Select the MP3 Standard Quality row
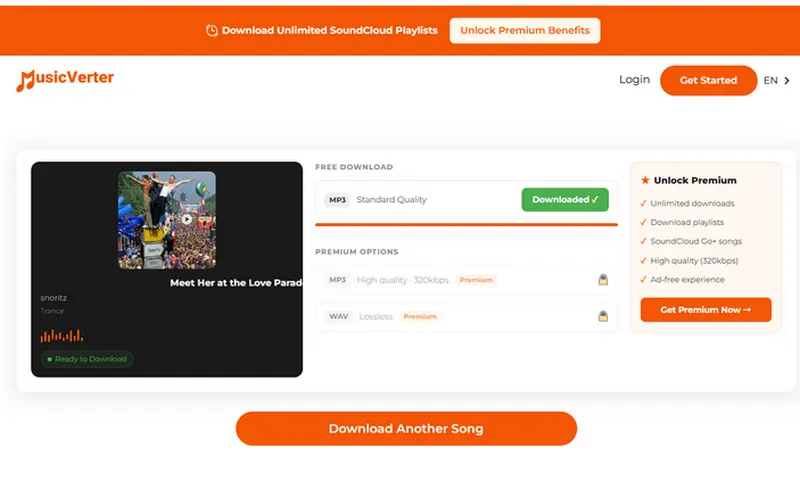The image size is (800, 497). (466, 200)
